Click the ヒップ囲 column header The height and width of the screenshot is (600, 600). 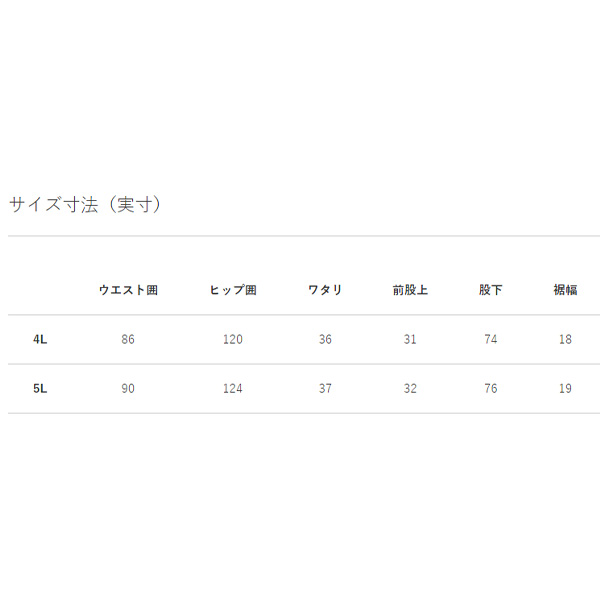pos(233,290)
